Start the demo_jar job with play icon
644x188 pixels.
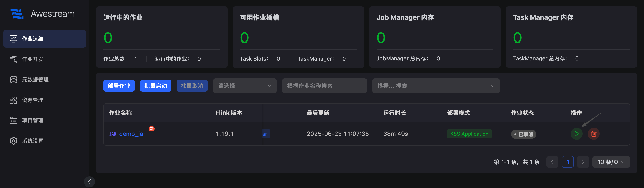pos(576,134)
